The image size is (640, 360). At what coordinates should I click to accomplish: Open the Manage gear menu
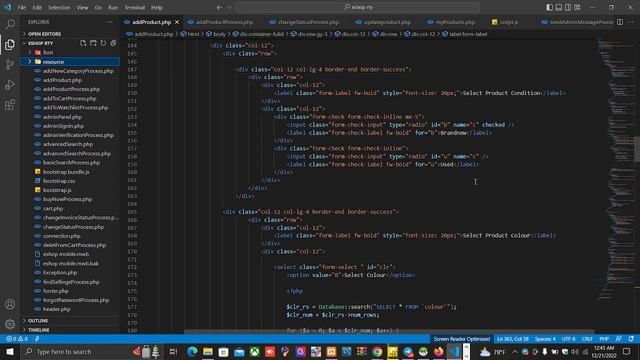(10, 324)
